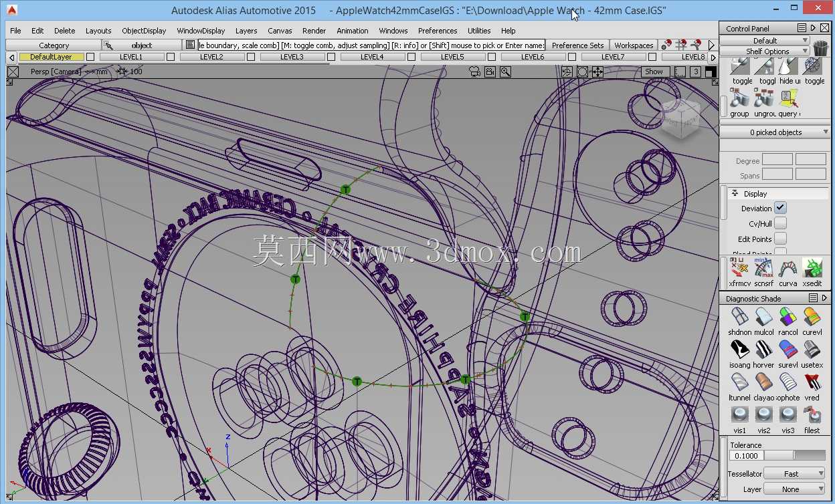Choose the surevl surface evaluation shade
The width and height of the screenshot is (835, 504).
(788, 349)
